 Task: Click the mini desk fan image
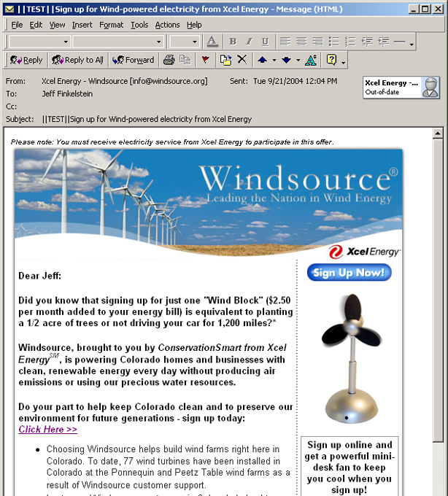(351, 357)
